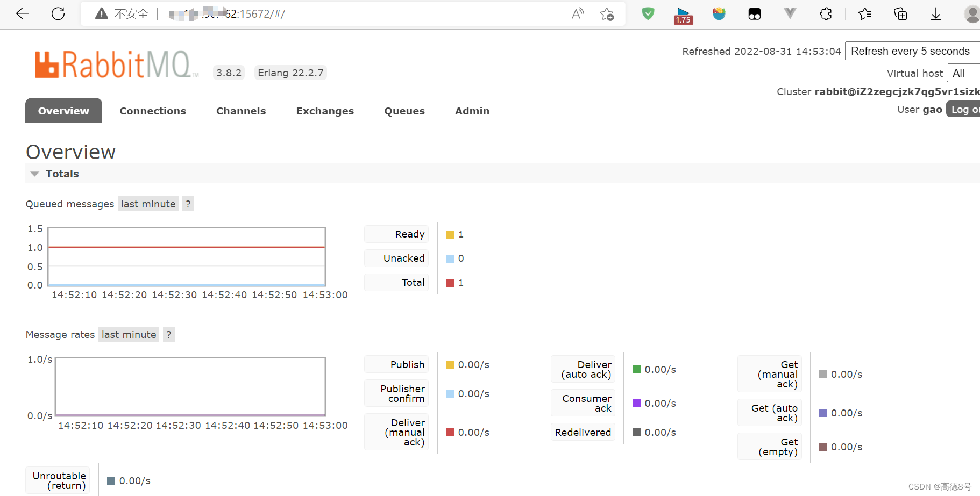Viewport: 980px width, 496px height.
Task: Change Queued messages last minute range
Action: tap(148, 204)
